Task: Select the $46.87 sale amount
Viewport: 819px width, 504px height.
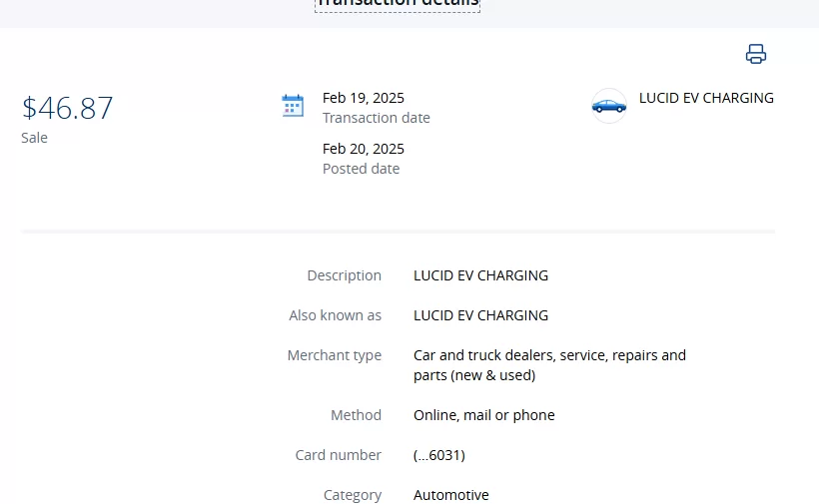Action: pos(67,108)
